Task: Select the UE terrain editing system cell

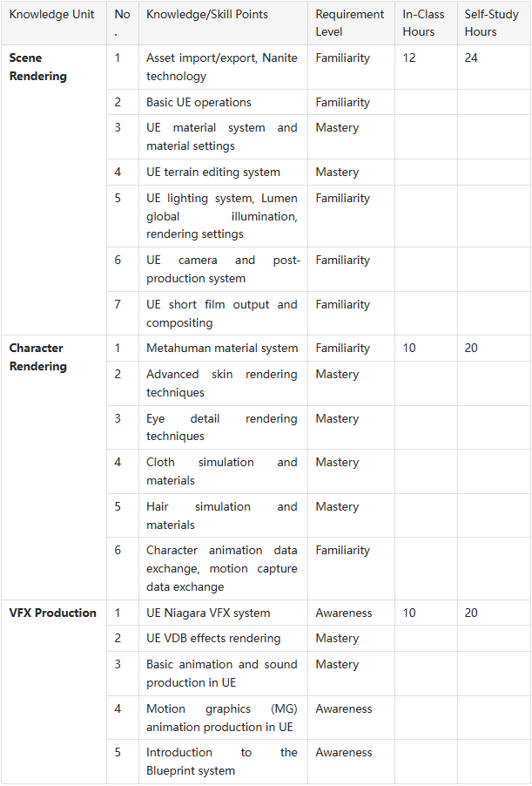Action: [x=223, y=173]
